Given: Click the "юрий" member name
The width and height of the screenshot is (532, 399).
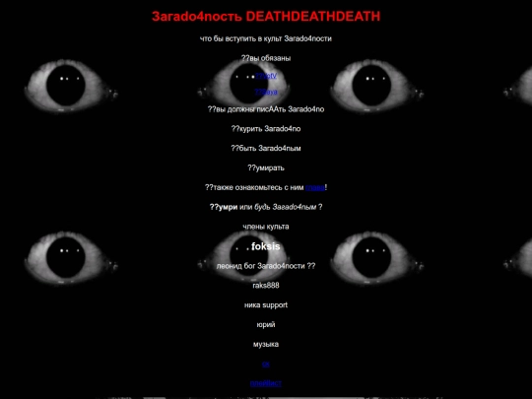Looking at the screenshot, I should pos(266,325).
